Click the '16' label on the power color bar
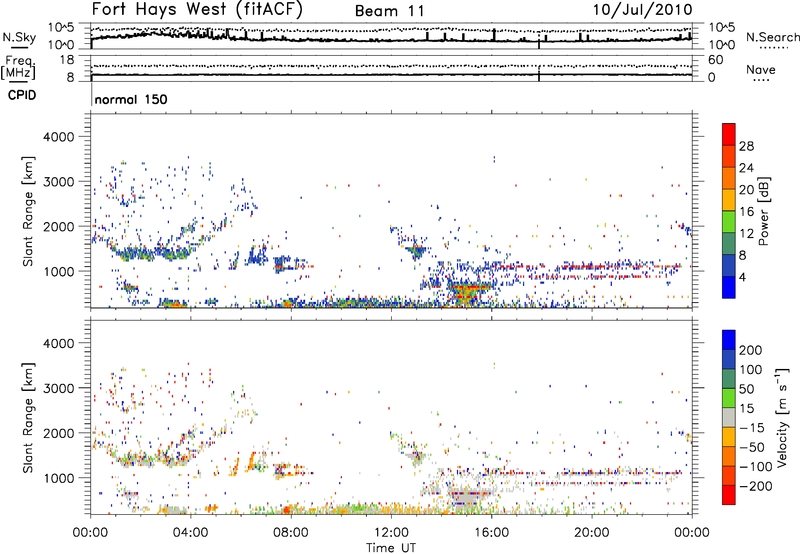This screenshot has height=554, width=800. coord(746,212)
